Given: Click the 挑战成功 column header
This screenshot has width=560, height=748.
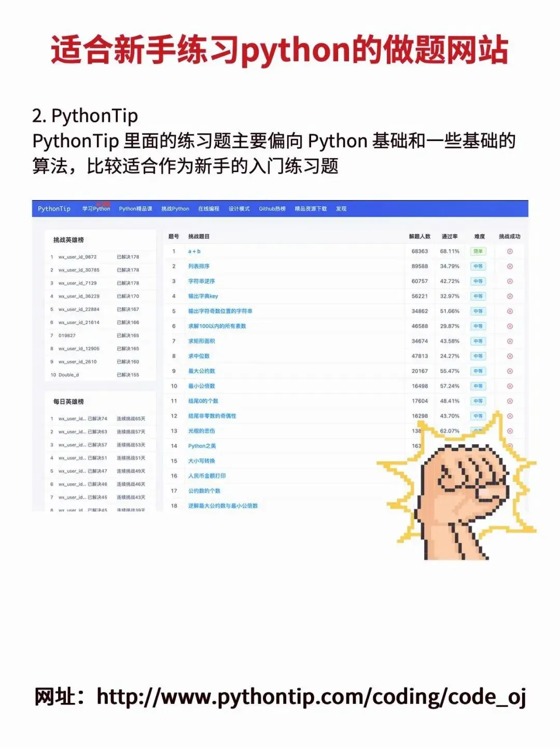Looking at the screenshot, I should point(510,237).
